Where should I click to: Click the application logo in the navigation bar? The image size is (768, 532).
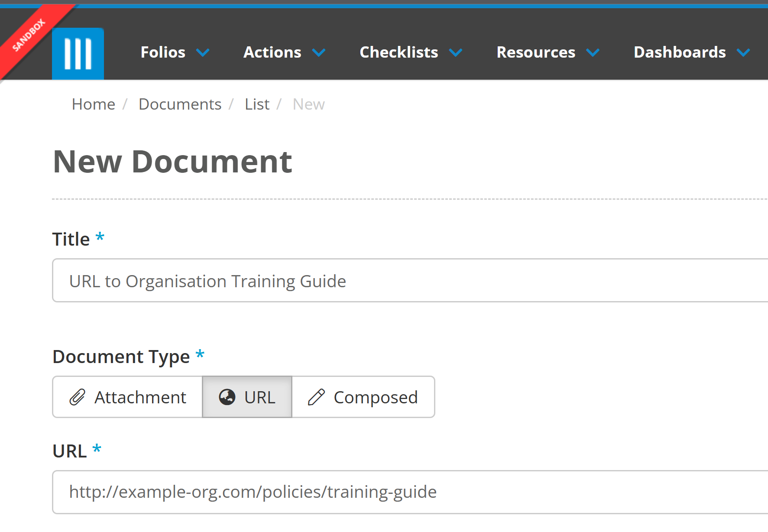[x=78, y=53]
